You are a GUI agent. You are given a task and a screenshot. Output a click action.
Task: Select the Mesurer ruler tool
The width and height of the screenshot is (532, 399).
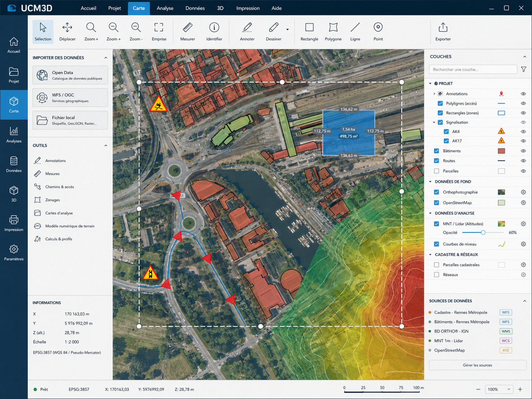pyautogui.click(x=187, y=32)
